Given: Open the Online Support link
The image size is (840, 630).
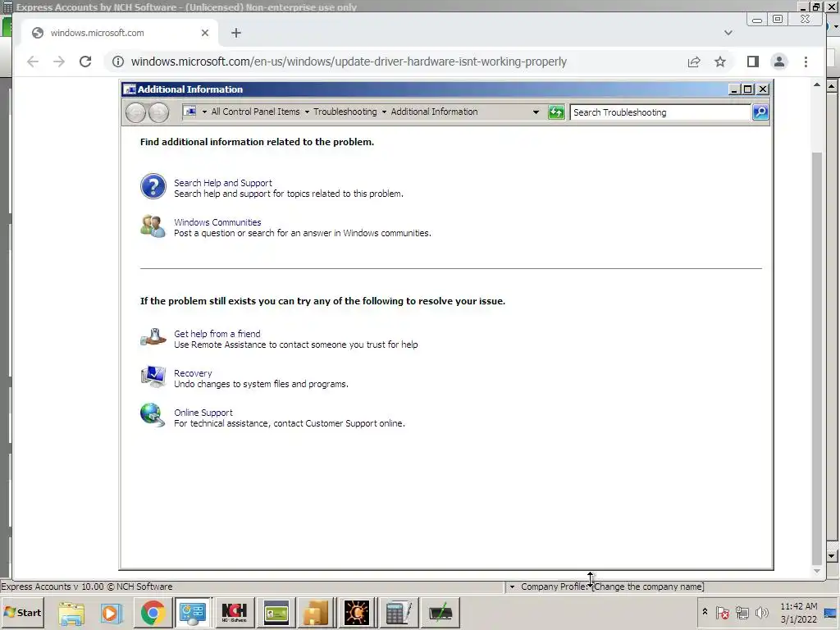Looking at the screenshot, I should pos(203,413).
